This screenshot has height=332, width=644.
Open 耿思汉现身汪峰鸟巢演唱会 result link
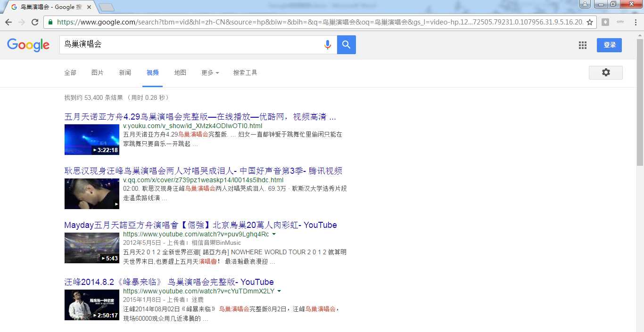pyautogui.click(x=203, y=171)
